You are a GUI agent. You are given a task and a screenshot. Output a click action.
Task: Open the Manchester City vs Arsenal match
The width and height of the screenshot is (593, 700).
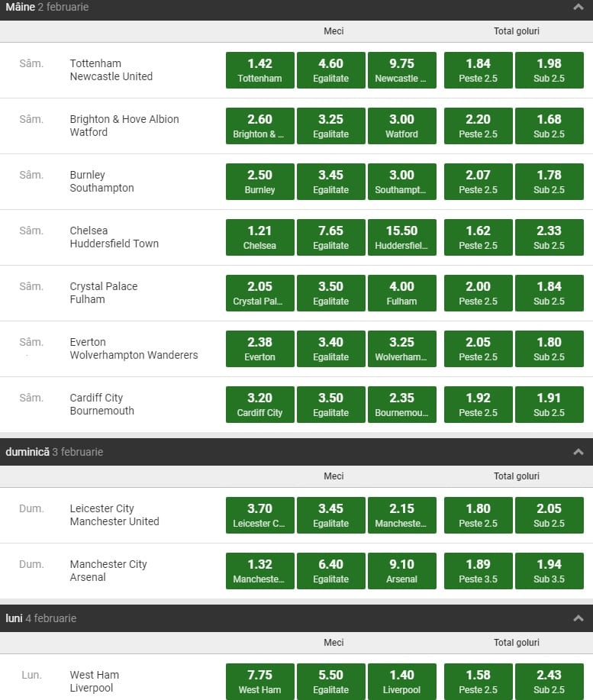pyautogui.click(x=108, y=571)
